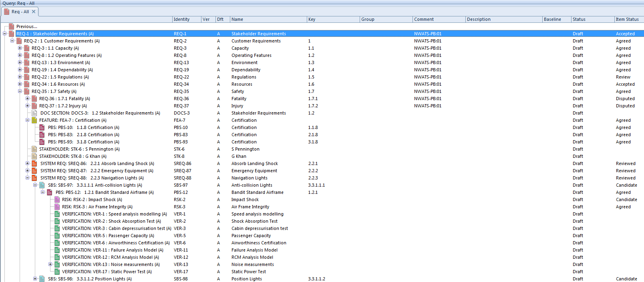Close the Req - All tab
This screenshot has height=282, width=644.
(x=34, y=12)
